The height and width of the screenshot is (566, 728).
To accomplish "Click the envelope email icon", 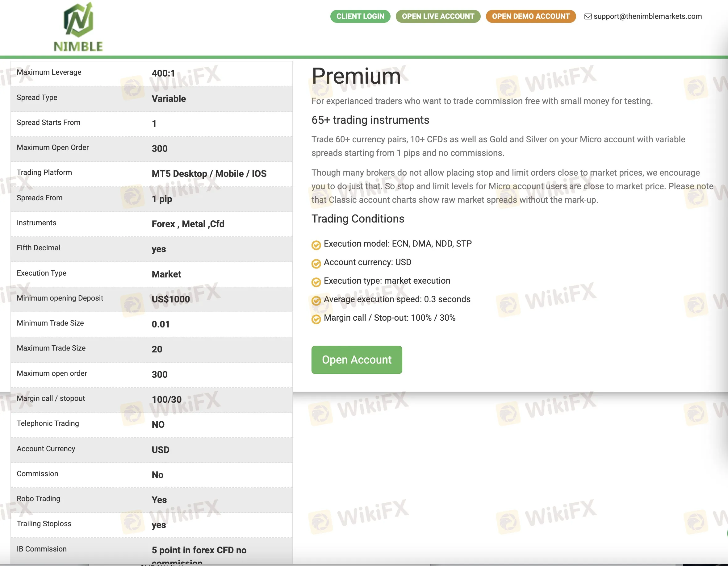I will tap(588, 16).
